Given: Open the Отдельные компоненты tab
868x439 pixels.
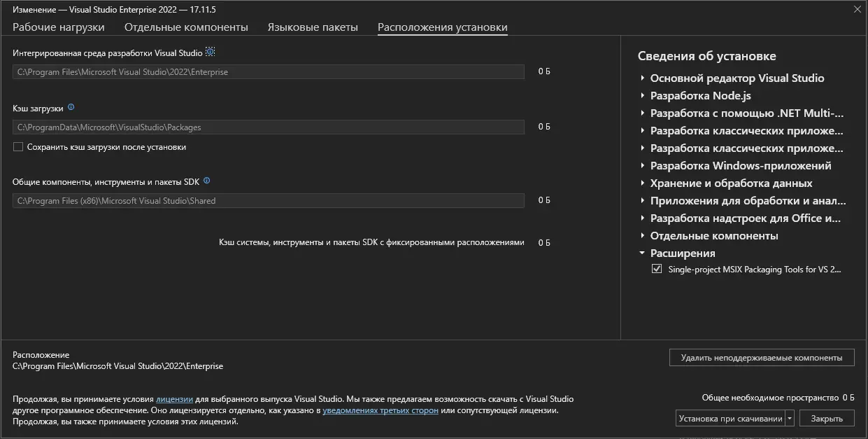Looking at the screenshot, I should click(x=186, y=27).
